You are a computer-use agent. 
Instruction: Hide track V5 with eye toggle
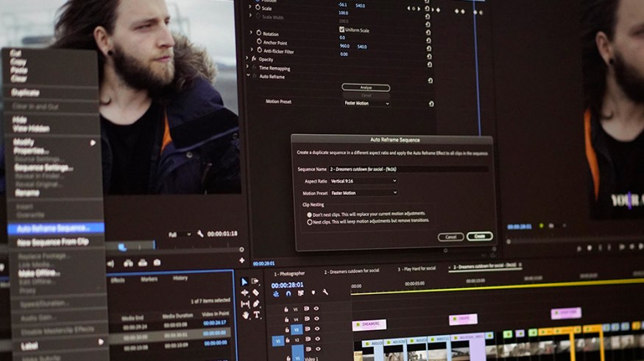tap(316, 309)
